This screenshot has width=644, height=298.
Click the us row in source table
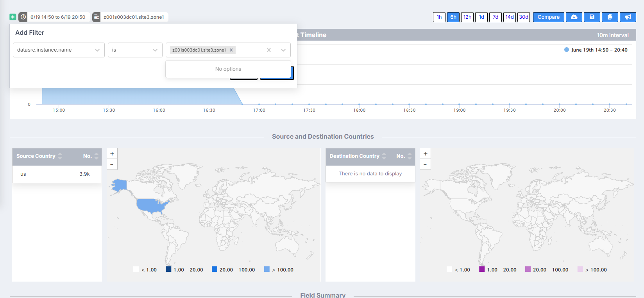point(57,174)
